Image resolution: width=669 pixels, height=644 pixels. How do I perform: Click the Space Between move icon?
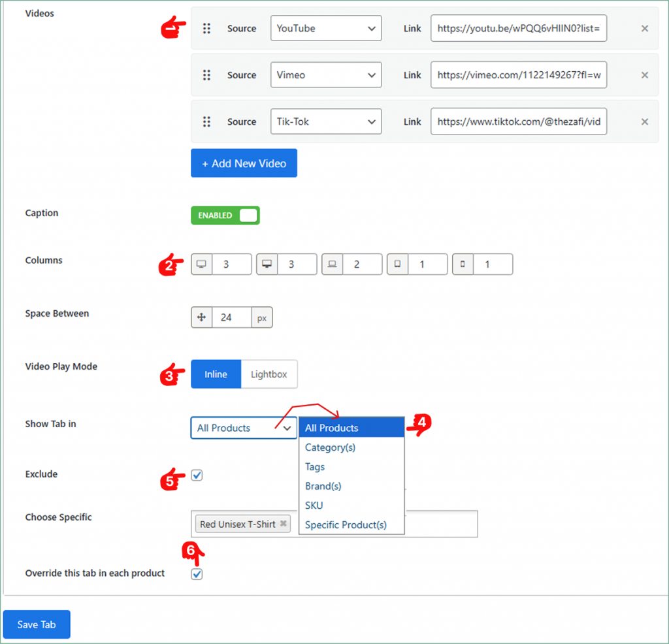pos(202,317)
